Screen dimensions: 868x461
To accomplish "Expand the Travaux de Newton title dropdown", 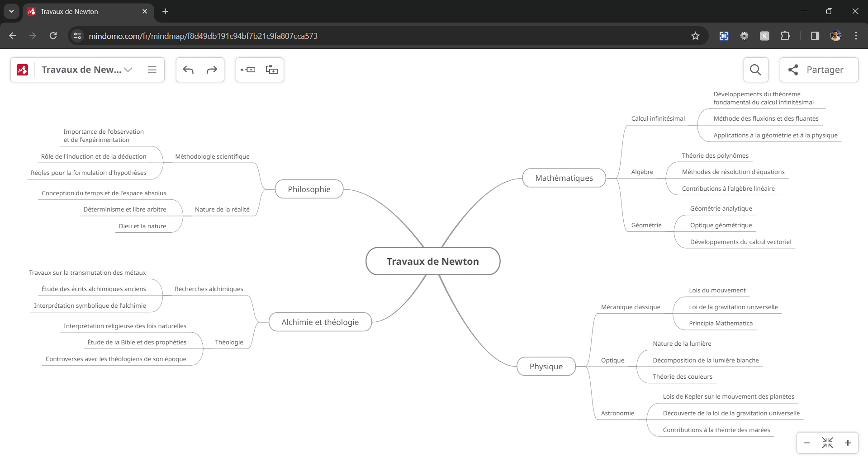I will pyautogui.click(x=128, y=70).
